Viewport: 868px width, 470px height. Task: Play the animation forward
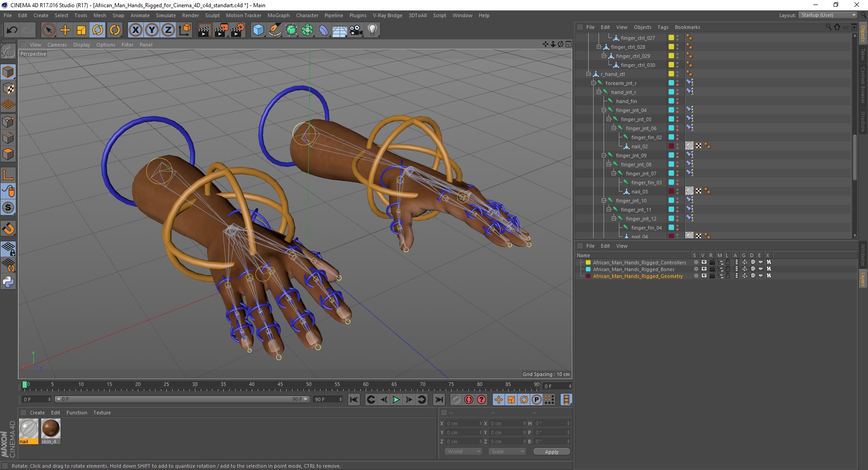coord(396,399)
